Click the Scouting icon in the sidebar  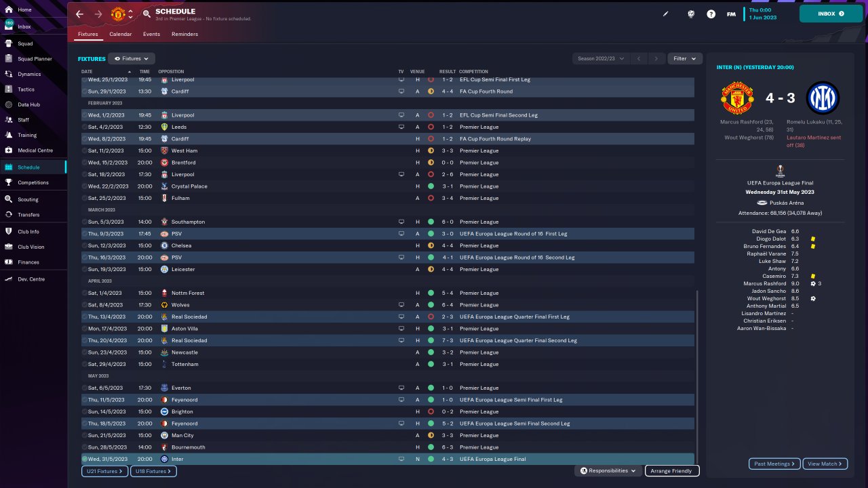[x=9, y=199]
